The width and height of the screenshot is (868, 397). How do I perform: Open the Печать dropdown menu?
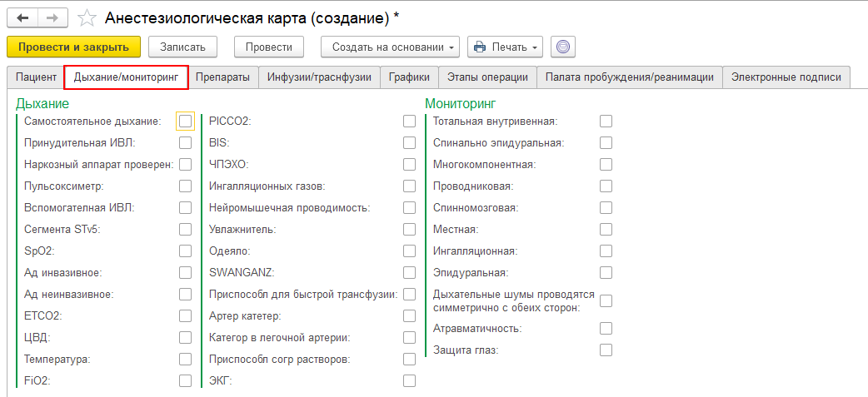[505, 47]
